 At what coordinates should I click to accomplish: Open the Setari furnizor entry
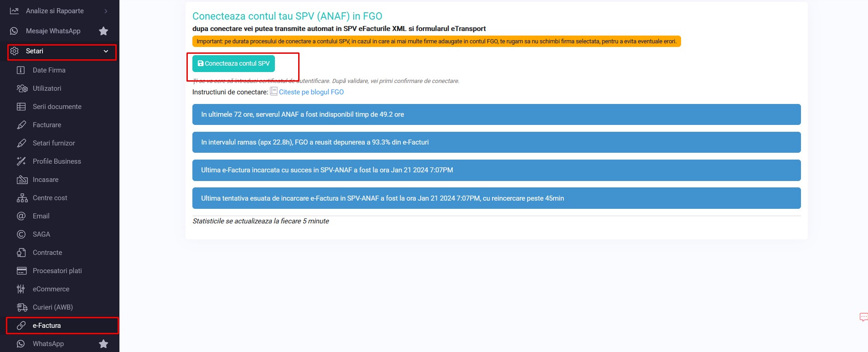pyautogui.click(x=54, y=143)
